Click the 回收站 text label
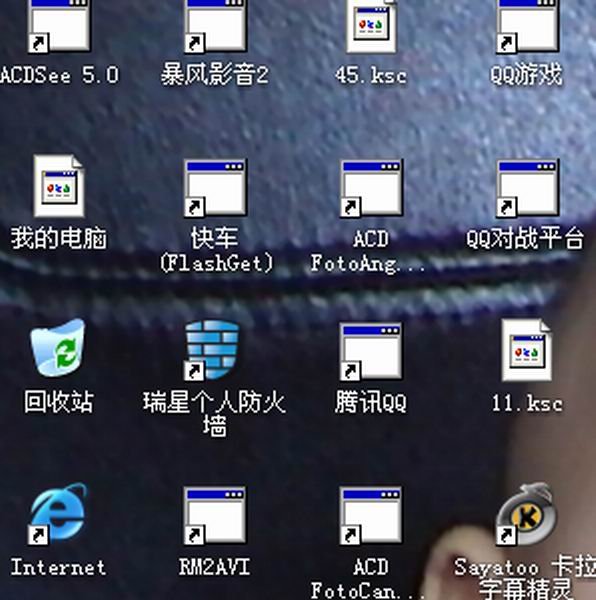596x600 pixels. tap(59, 402)
